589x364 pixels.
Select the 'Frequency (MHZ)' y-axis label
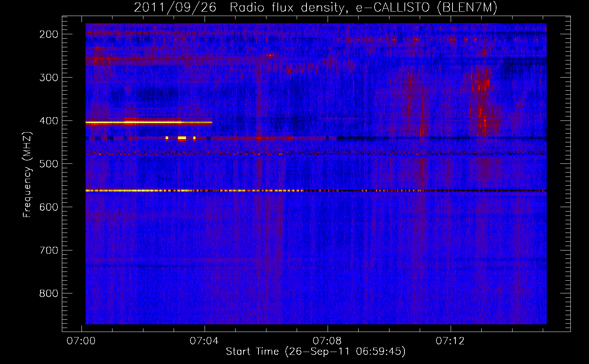coord(27,174)
